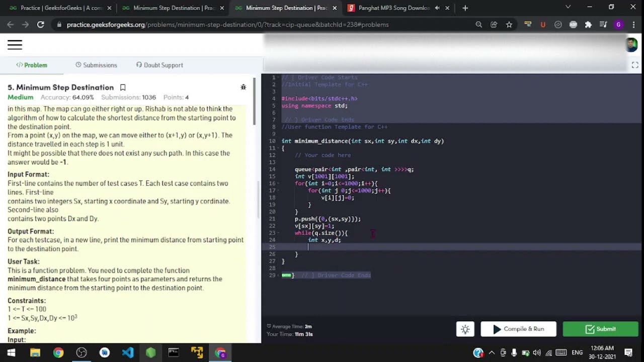The width and height of the screenshot is (644, 362).
Task: Share this page via the share icon
Action: point(494,24)
